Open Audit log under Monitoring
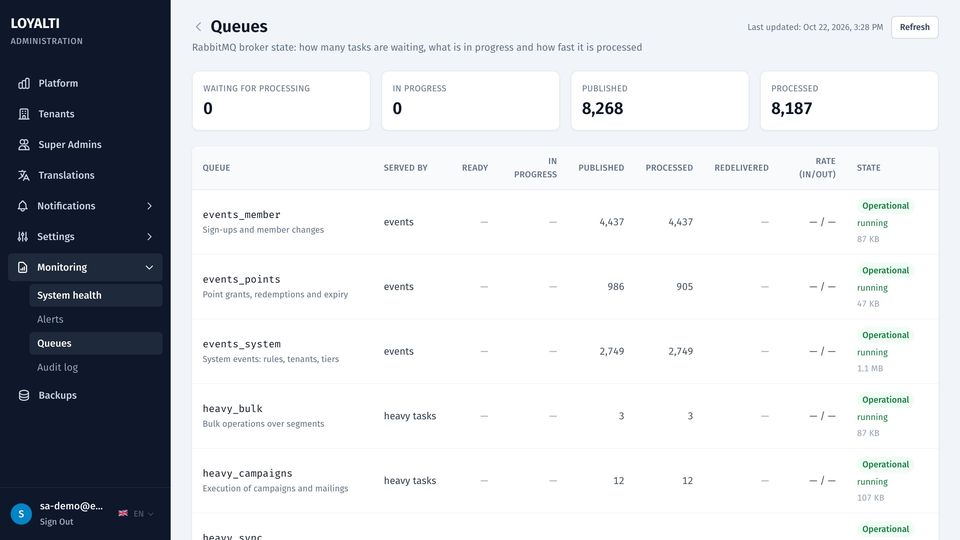This screenshot has height=540, width=960. (x=96, y=367)
